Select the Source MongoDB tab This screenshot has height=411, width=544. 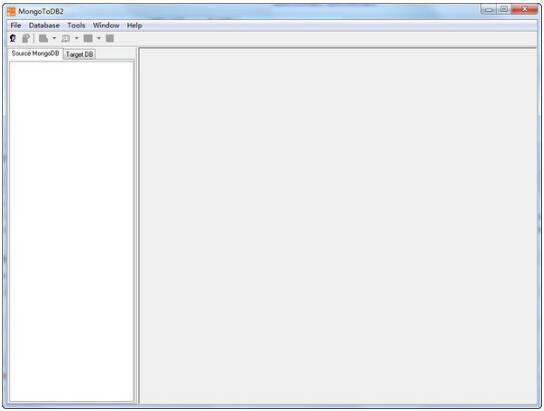[35, 53]
